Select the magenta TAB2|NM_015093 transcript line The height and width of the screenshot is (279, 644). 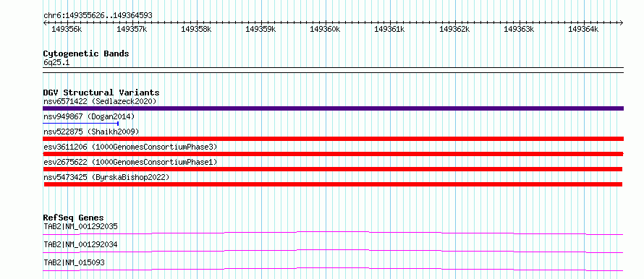pos(333,269)
